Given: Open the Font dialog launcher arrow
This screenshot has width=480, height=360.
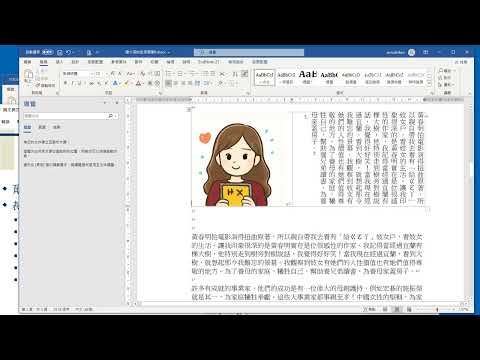Looking at the screenshot, I should coord(160,93).
